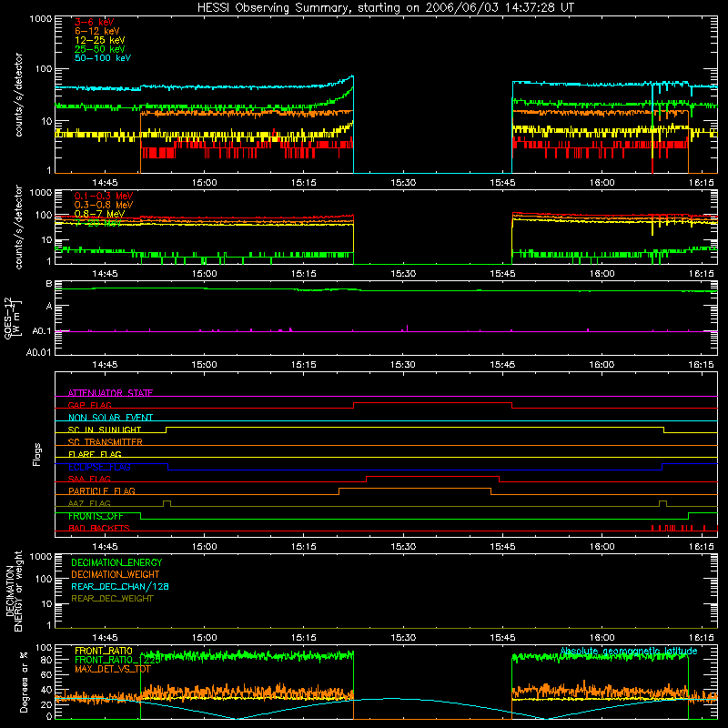
Task: Click the HESSI Observing Summary title text
Action: click(x=385, y=8)
